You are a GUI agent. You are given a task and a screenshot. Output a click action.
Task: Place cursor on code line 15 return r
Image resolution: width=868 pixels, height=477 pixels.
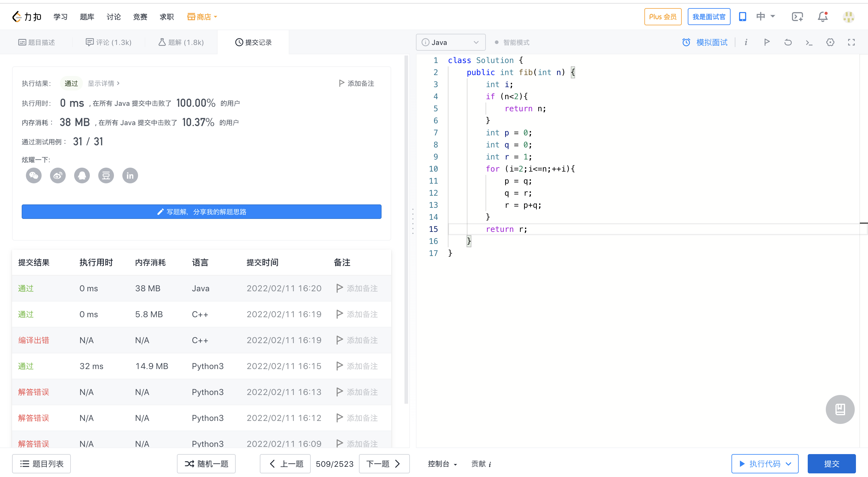pyautogui.click(x=506, y=229)
